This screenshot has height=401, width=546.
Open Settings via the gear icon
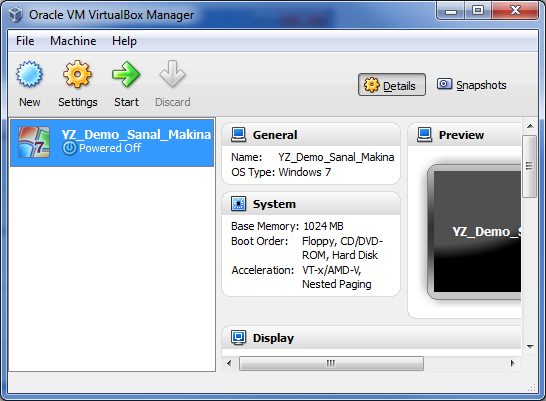coord(77,74)
